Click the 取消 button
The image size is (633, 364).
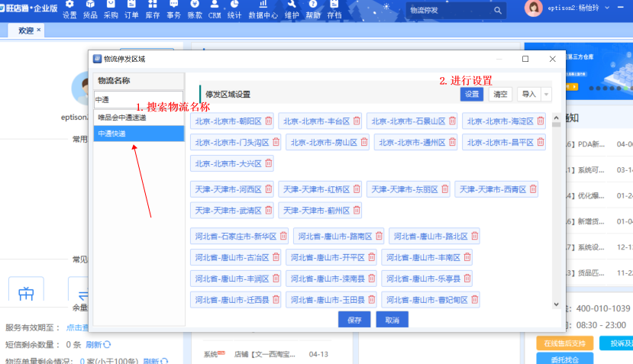point(392,320)
